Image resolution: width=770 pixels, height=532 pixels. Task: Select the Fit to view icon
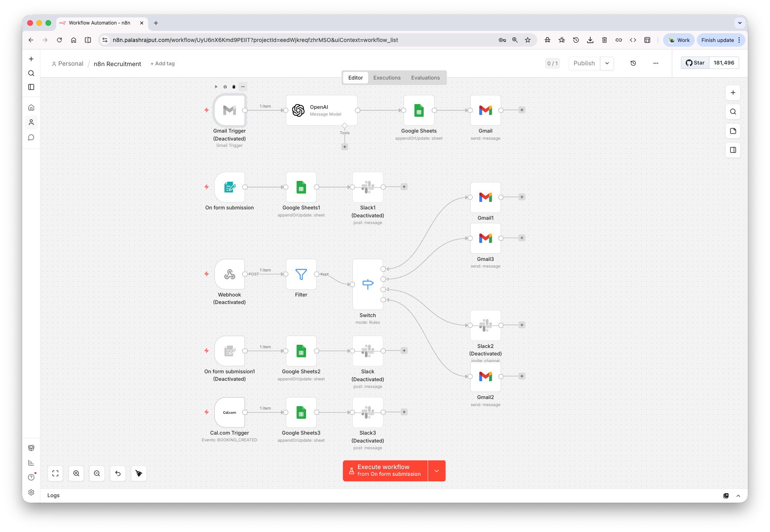coord(55,473)
